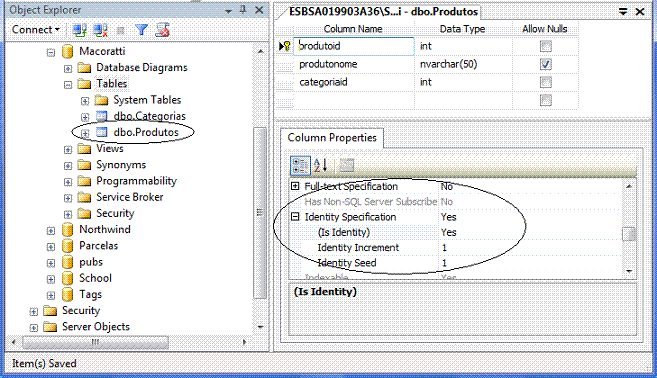Click Object Explorer scroll right arrow

click(x=244, y=342)
